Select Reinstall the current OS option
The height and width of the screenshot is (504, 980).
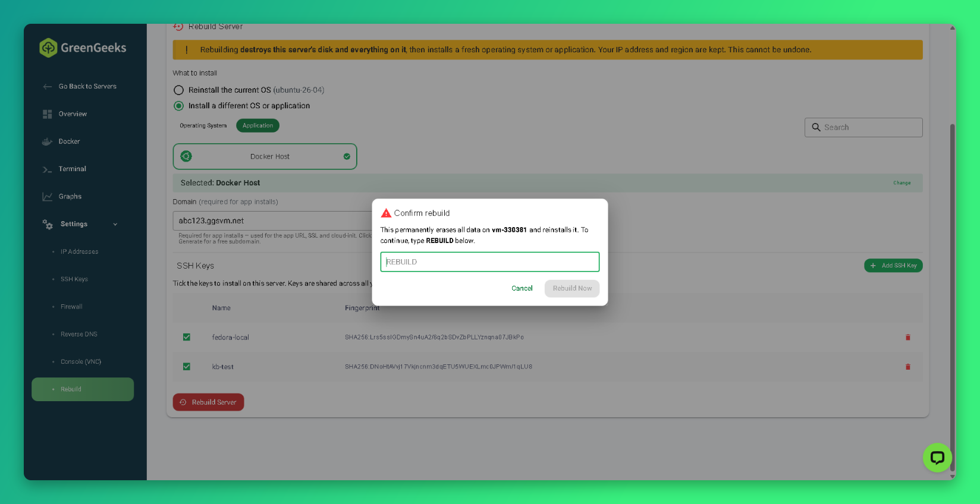click(x=178, y=90)
